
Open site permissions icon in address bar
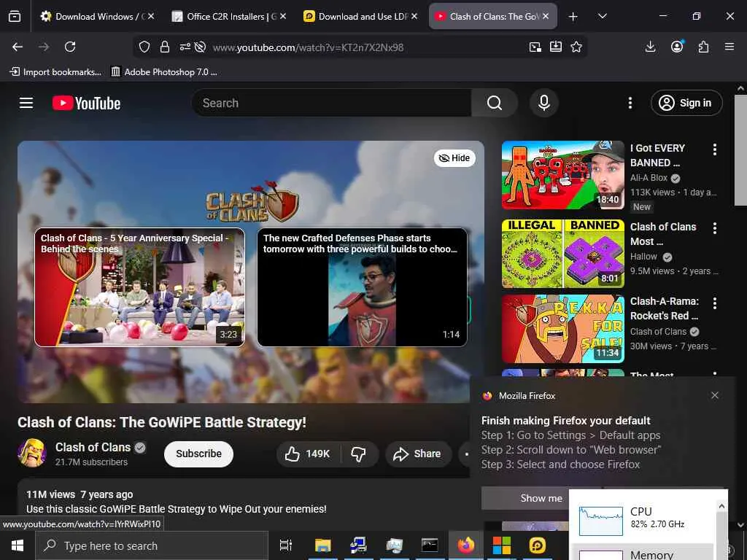coord(185,47)
